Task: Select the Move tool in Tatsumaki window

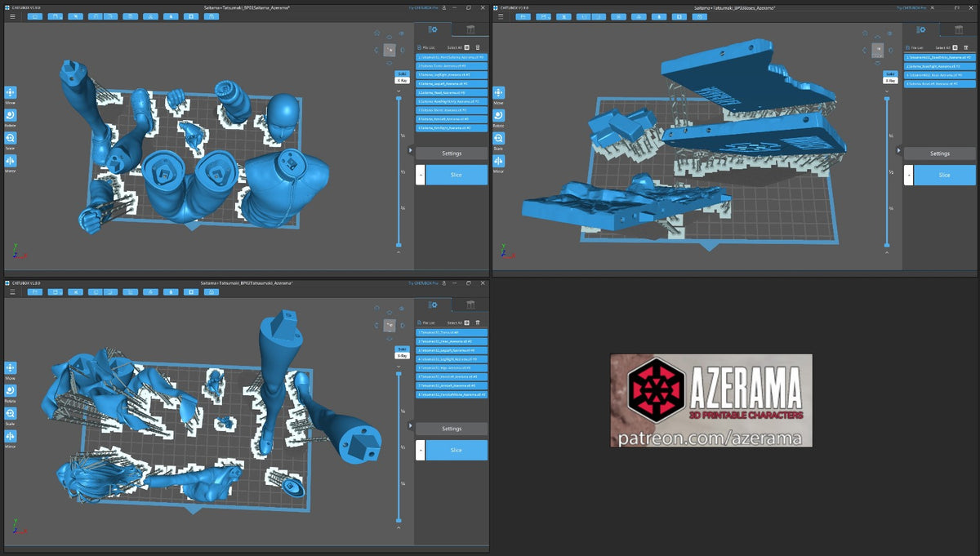Action: tap(10, 369)
